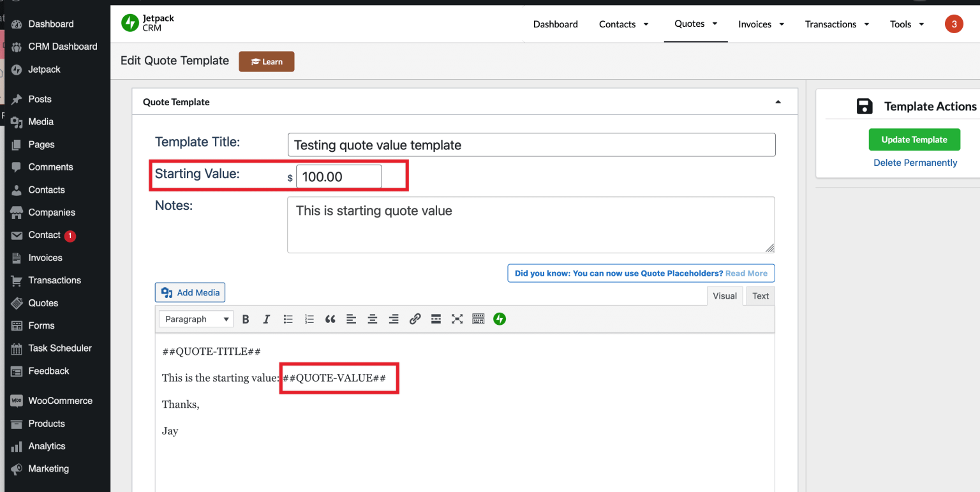Open the Quotes dropdown menu

click(695, 24)
